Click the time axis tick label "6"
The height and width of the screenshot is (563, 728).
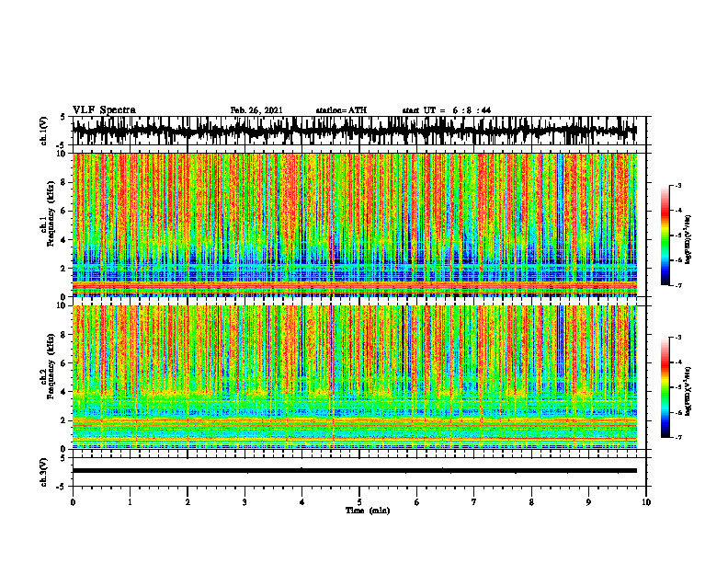click(x=417, y=502)
